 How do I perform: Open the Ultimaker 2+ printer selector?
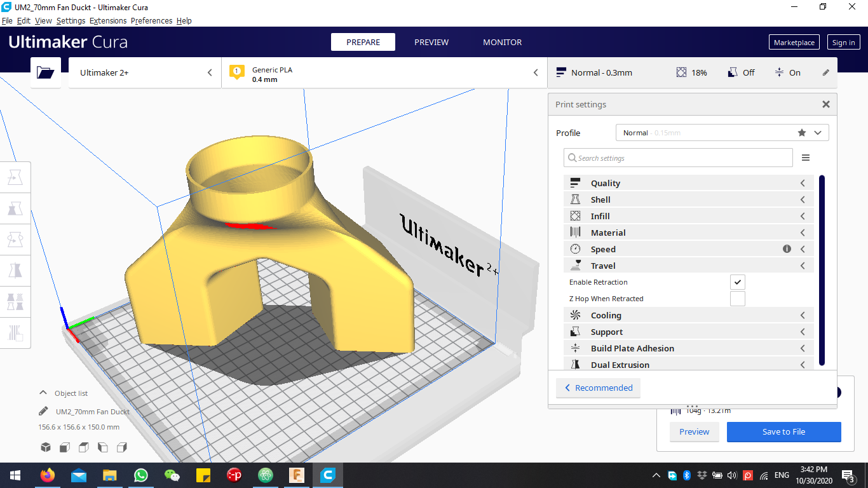[145, 72]
